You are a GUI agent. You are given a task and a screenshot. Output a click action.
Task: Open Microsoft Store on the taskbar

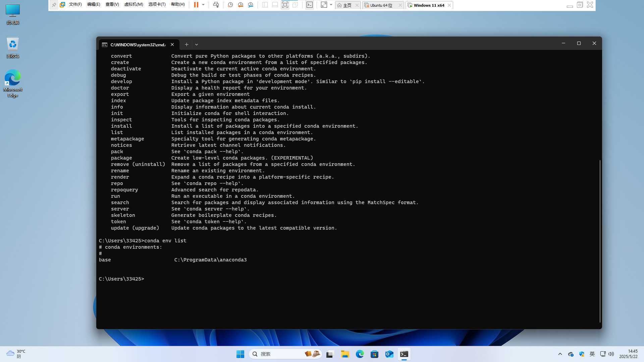click(x=375, y=354)
